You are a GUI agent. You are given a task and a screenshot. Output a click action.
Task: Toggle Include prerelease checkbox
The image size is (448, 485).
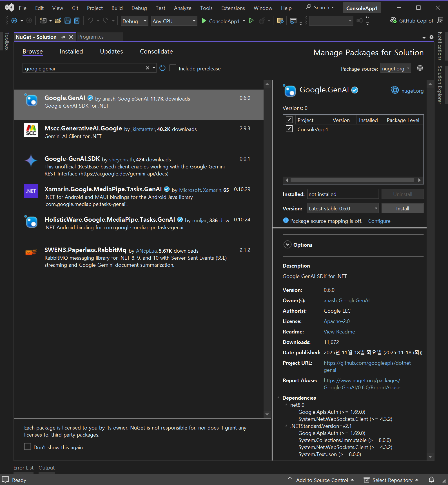[x=173, y=68]
